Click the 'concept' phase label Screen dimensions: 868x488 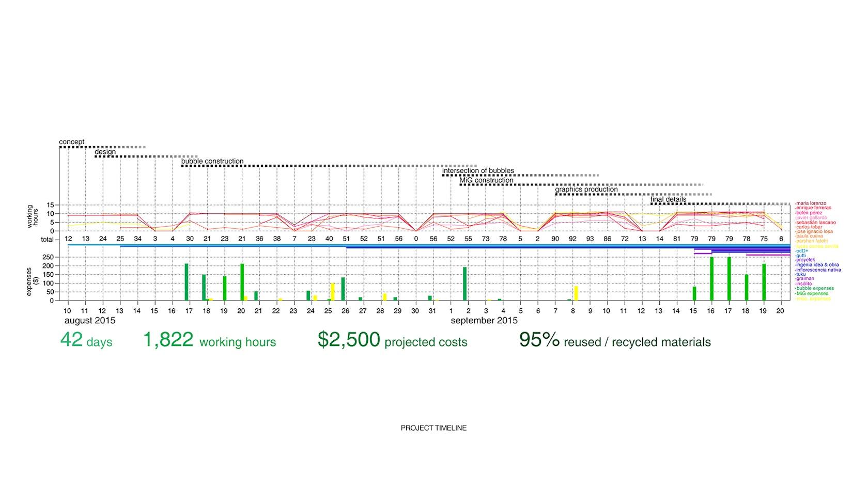pyautogui.click(x=72, y=142)
